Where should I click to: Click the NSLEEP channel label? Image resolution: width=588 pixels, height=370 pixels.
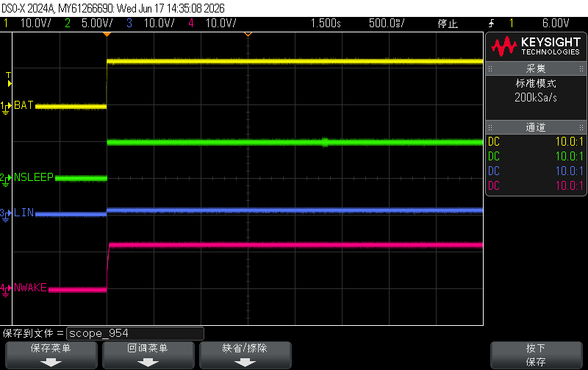tap(34, 177)
